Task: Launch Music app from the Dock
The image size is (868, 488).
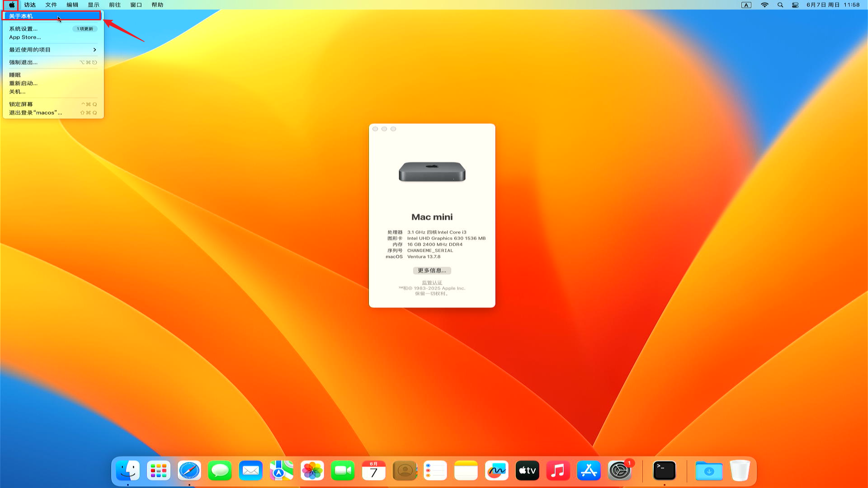Action: 558,471
